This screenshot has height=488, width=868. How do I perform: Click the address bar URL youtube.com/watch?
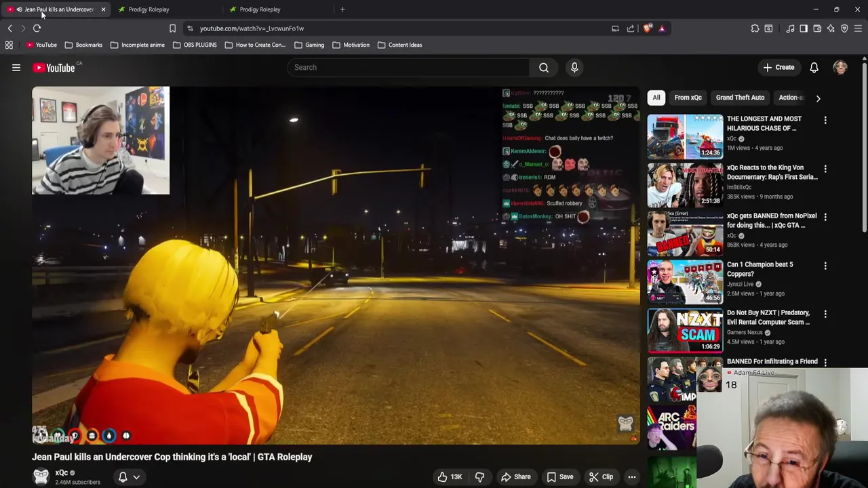pos(252,28)
